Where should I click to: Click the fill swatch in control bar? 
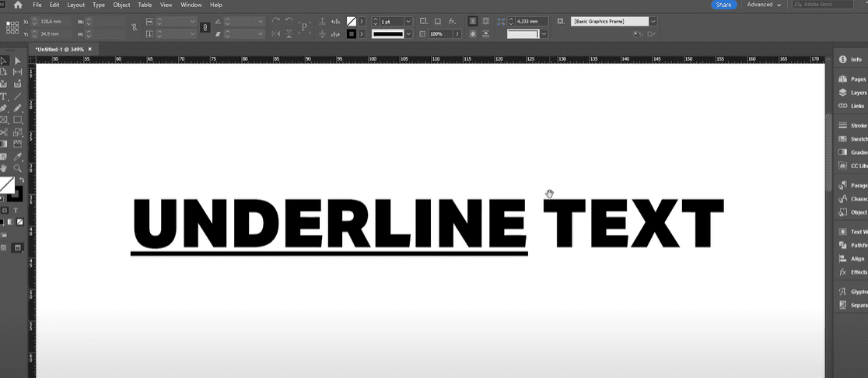tap(351, 21)
